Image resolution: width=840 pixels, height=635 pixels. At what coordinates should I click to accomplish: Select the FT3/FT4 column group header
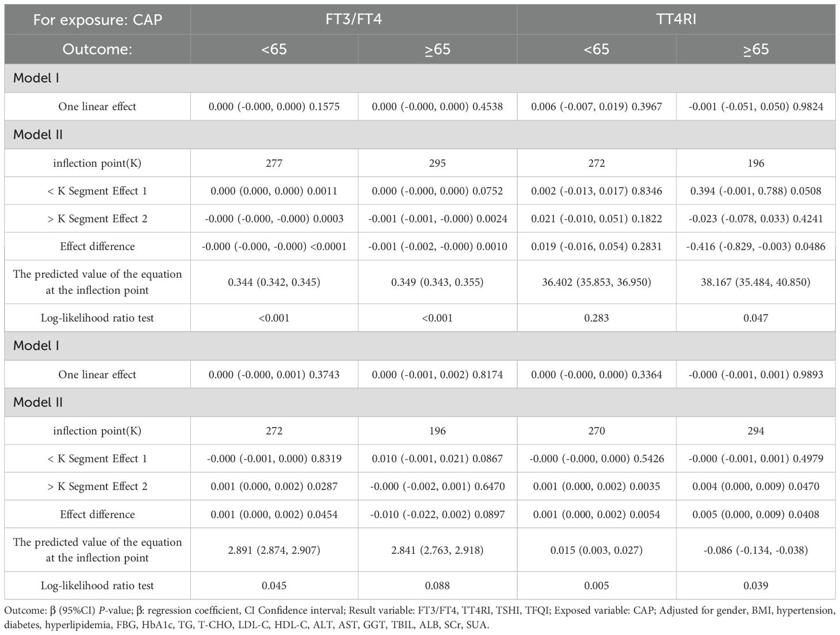point(353,20)
